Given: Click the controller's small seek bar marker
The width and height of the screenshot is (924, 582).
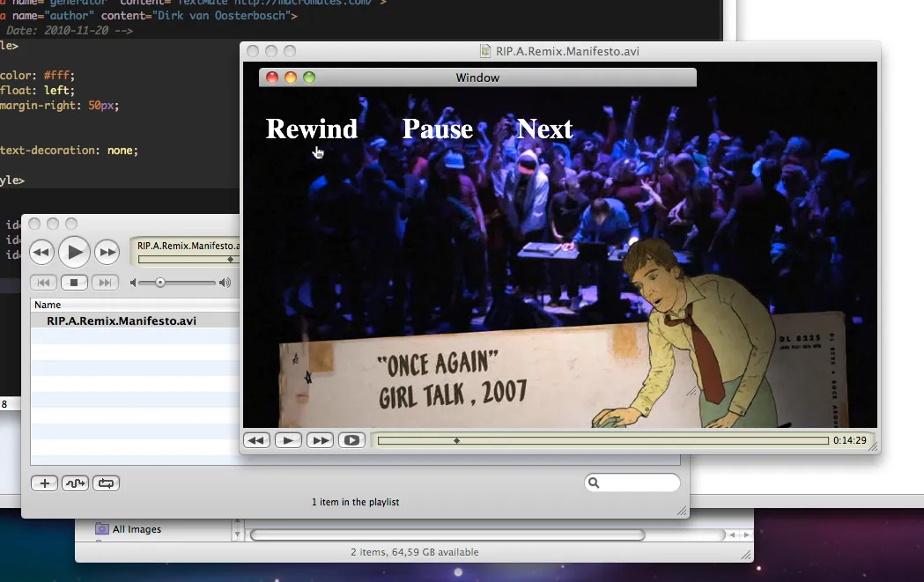Looking at the screenshot, I should click(231, 259).
